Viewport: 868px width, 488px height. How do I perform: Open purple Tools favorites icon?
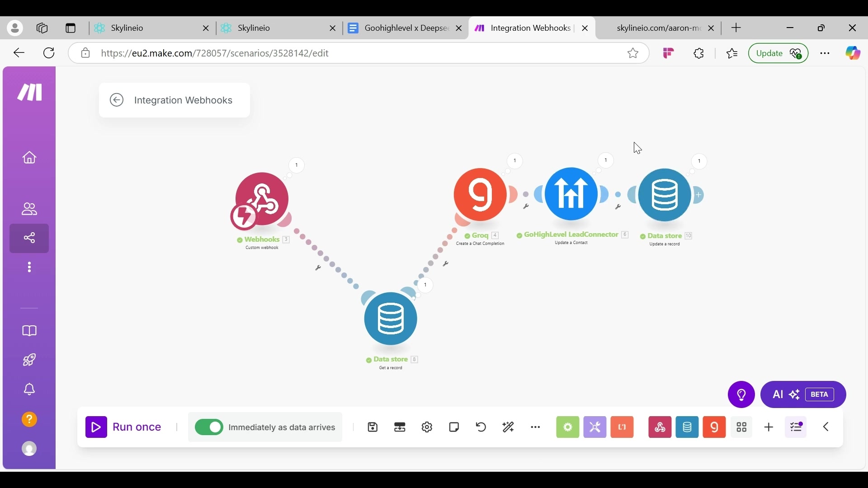coord(595,427)
